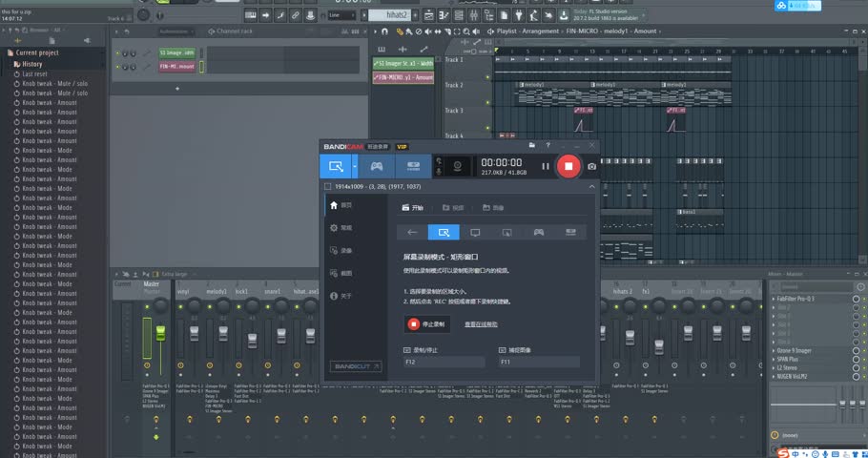Viewport: 868px width, 458px height.
Task: Pause the Bandicam recording
Action: pos(545,166)
